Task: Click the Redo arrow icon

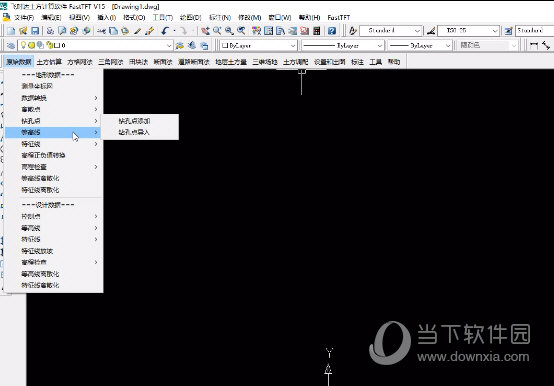Action: pyautogui.click(x=183, y=31)
